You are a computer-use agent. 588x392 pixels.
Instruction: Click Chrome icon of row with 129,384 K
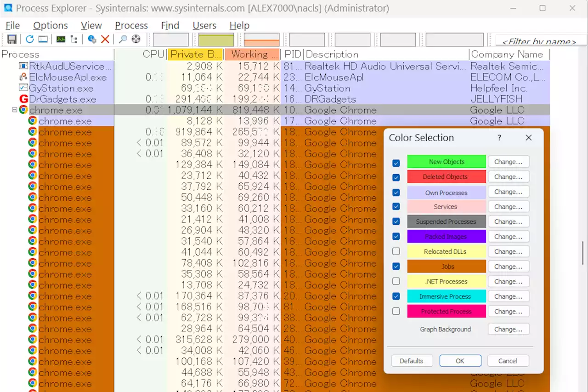[33, 165]
